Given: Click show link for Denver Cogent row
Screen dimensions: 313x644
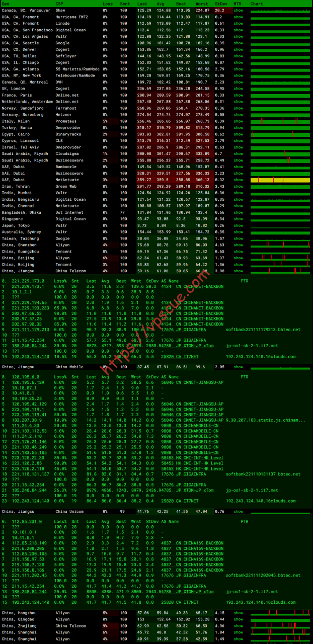Looking at the screenshot, I should (x=238, y=49).
